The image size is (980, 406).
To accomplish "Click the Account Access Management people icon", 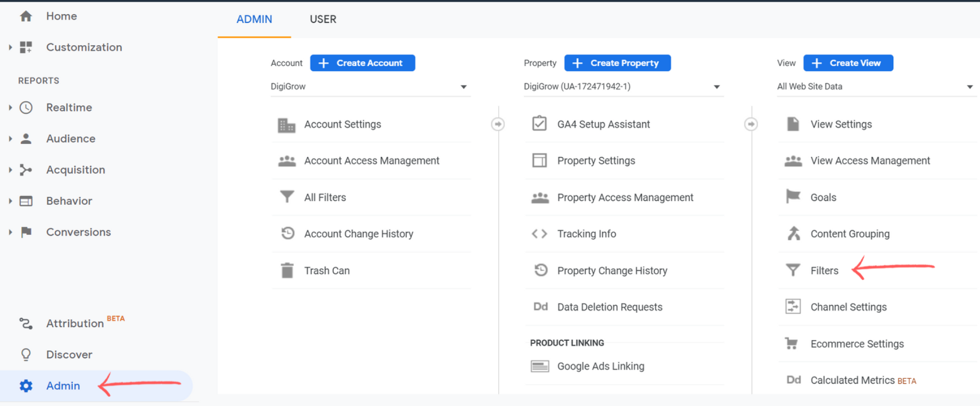I will 287,161.
